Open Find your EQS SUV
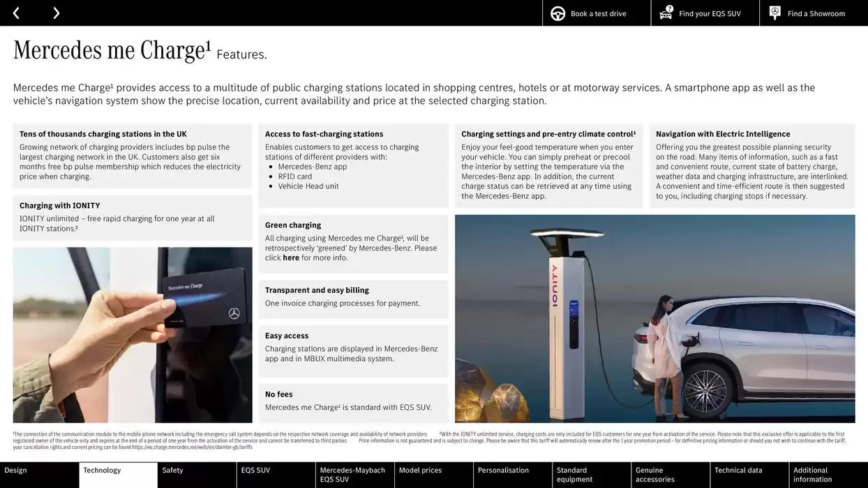This screenshot has height=488, width=868. tap(710, 14)
